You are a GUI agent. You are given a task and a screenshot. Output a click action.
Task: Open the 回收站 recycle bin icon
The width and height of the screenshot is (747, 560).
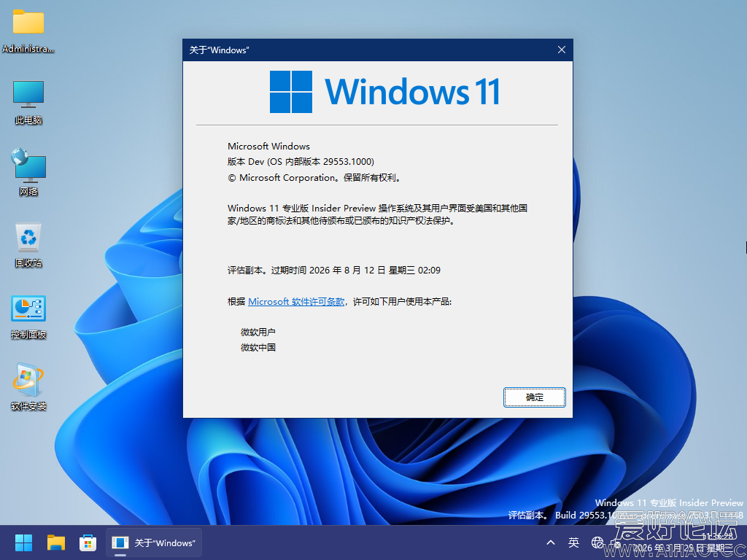tap(28, 245)
